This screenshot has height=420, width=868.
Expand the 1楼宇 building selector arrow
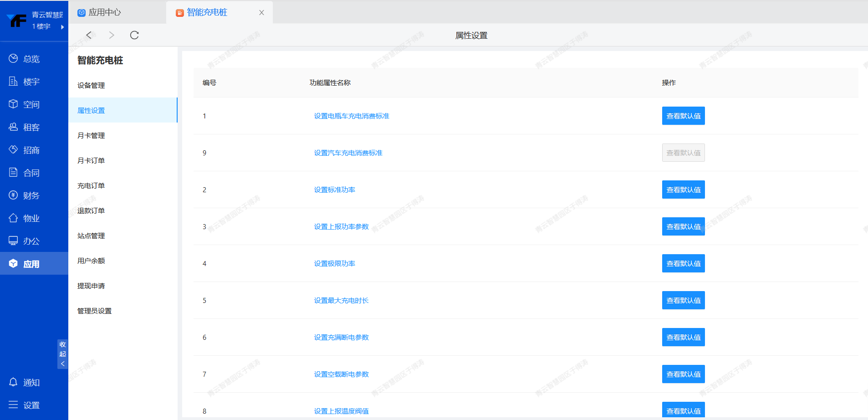click(x=62, y=27)
